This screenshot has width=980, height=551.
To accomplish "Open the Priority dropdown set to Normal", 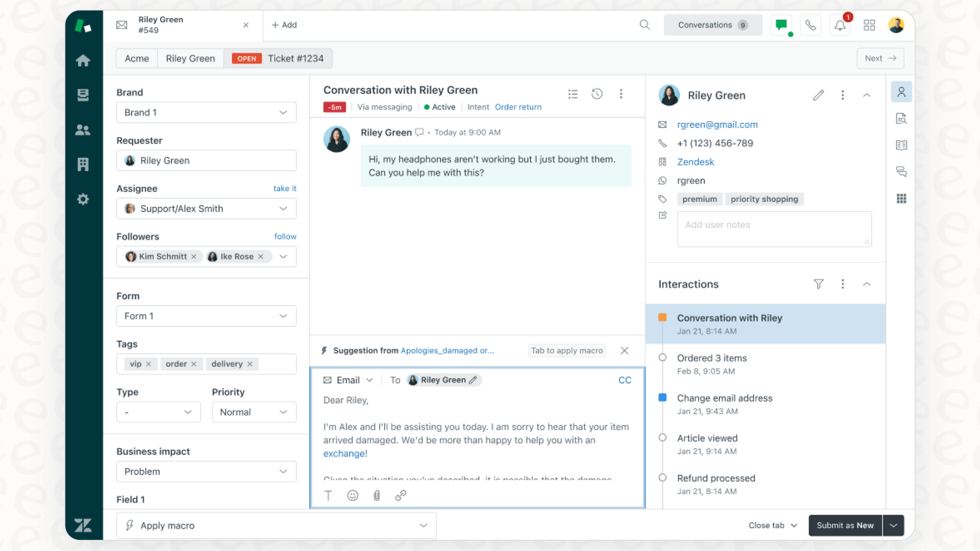I will (x=254, y=412).
